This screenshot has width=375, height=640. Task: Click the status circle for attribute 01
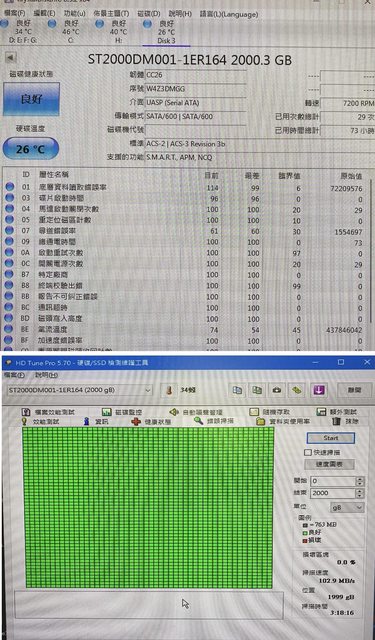coord(9,187)
